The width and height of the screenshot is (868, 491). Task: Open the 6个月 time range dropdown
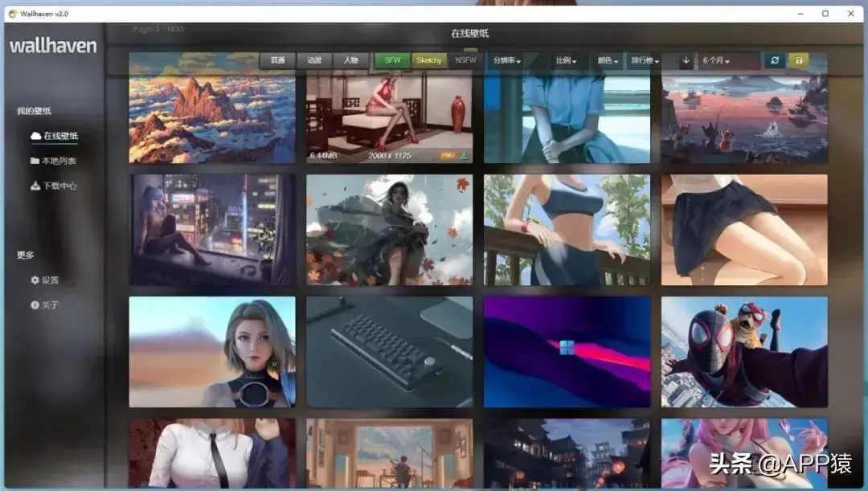pyautogui.click(x=727, y=60)
